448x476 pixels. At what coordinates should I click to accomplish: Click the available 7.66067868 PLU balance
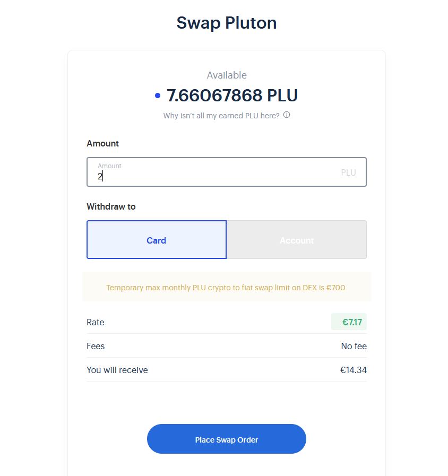click(232, 96)
